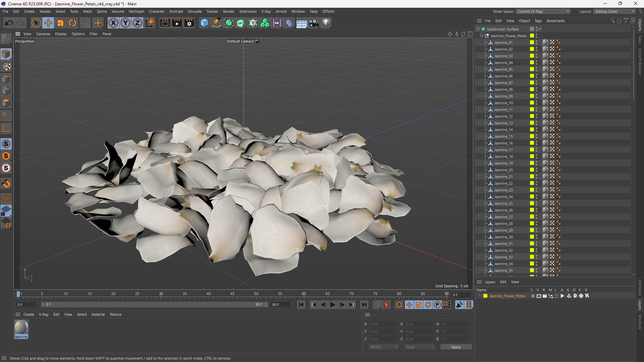Open the Simulate menu
Screen dimensions: 644x362
[195, 11]
